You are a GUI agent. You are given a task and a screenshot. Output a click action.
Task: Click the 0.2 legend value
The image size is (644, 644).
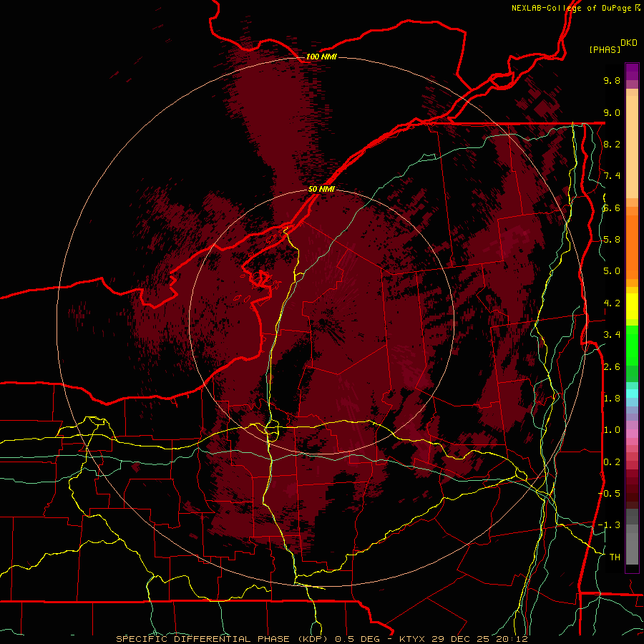point(612,462)
